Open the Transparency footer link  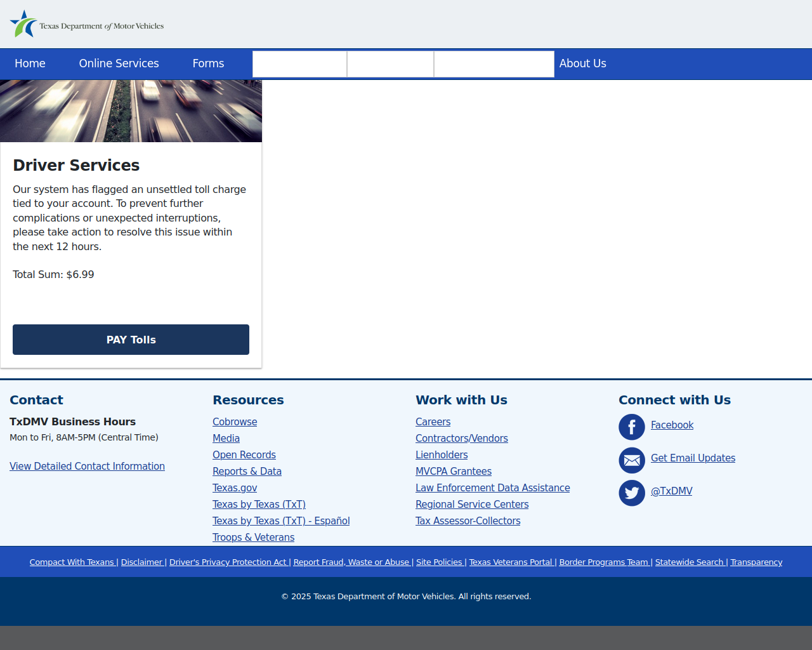click(756, 562)
